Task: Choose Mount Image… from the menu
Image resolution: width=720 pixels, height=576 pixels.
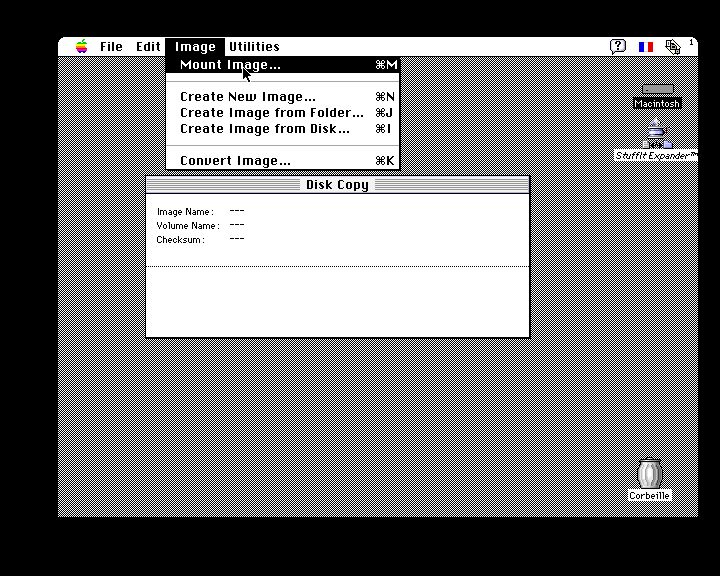Action: pyautogui.click(x=230, y=65)
